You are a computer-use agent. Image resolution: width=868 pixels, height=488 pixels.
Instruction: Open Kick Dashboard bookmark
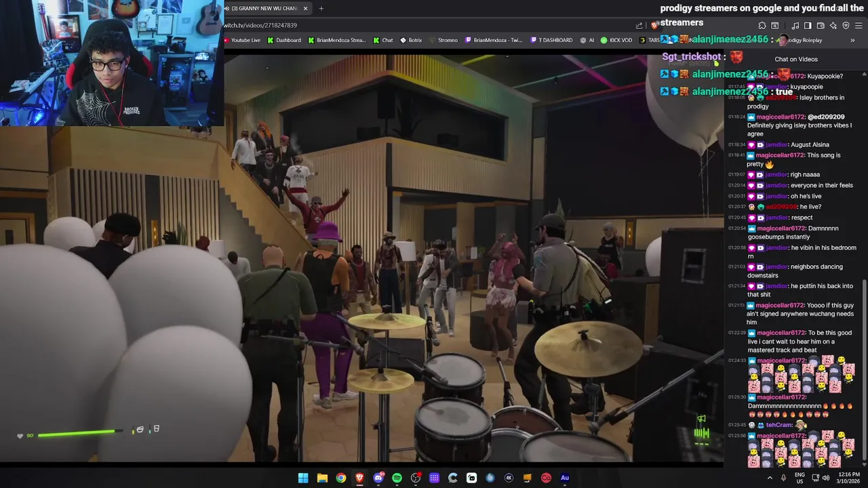click(284, 40)
